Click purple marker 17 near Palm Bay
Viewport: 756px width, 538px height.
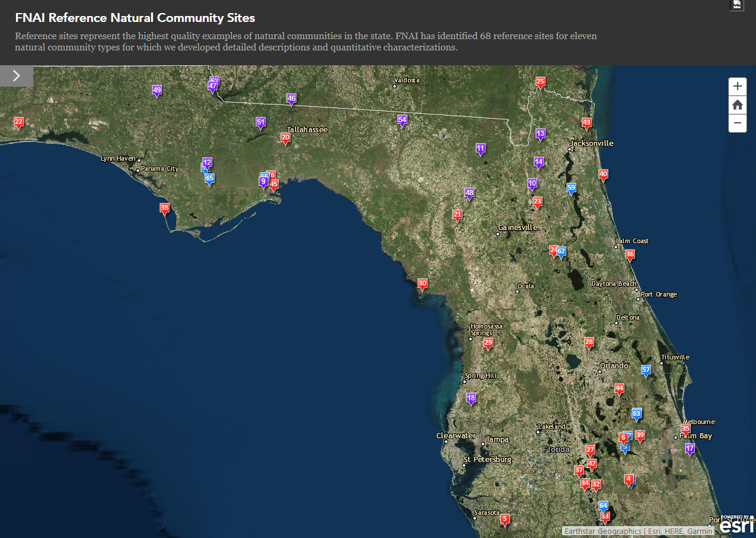[x=690, y=449]
